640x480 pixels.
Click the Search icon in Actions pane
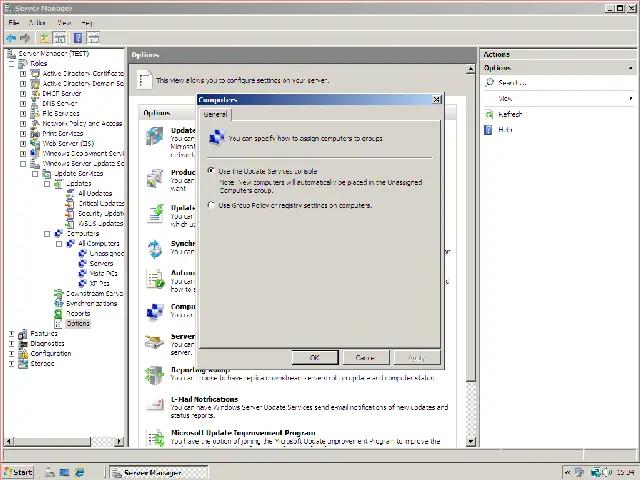[489, 82]
